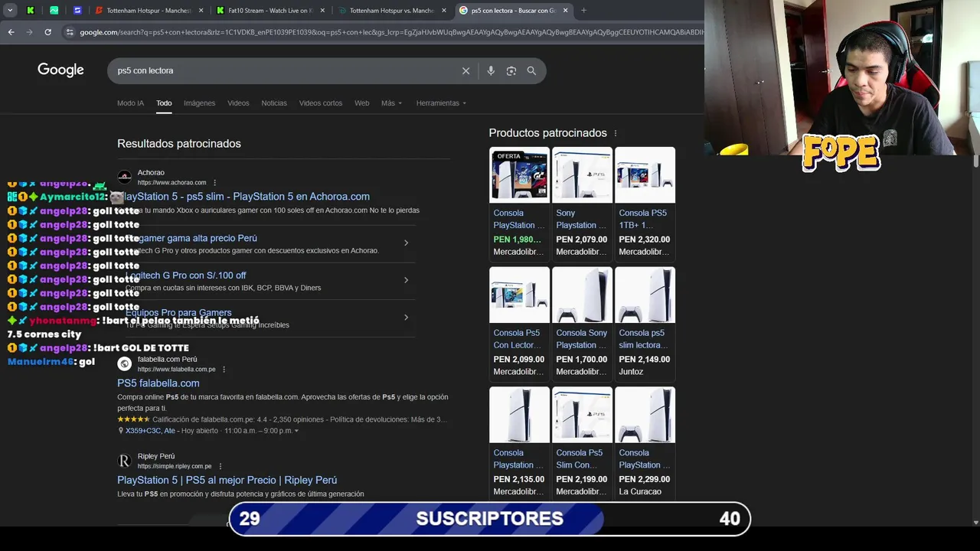980x551 pixels.
Task: Open three-dot menu for falabella.com result
Action: [224, 370]
